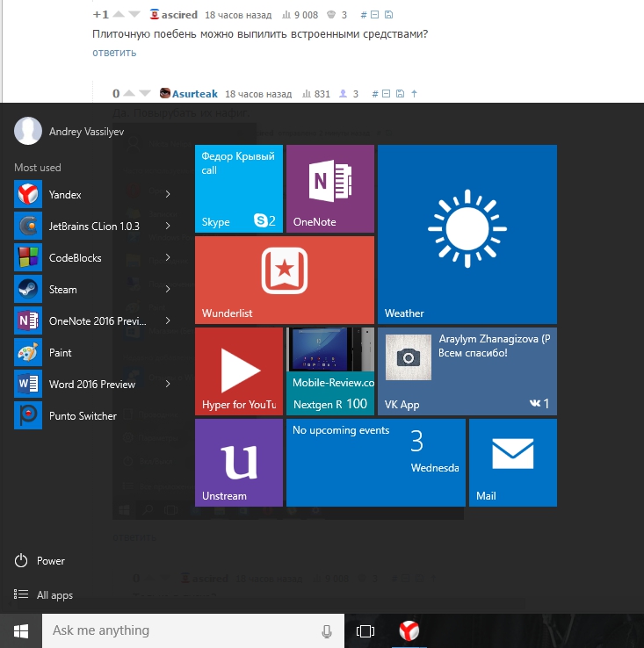This screenshot has width=644, height=648.
Task: Open Hyper for YouTube tile
Action: click(238, 371)
